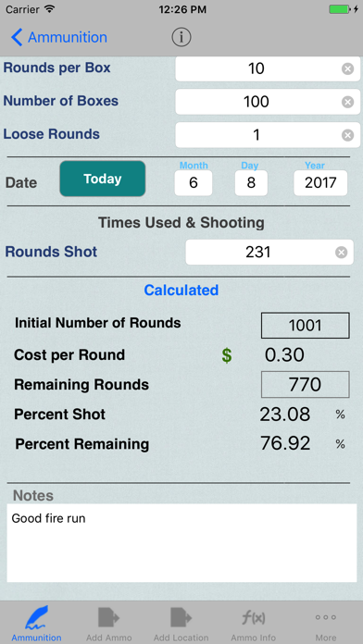Image resolution: width=363 pixels, height=644 pixels.
Task: Set date with the Today button
Action: pos(103,179)
